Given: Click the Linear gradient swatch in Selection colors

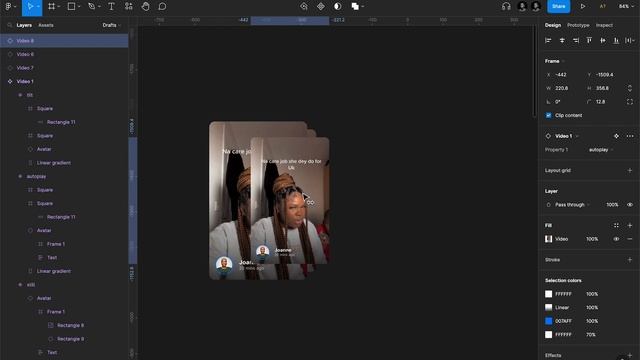Looking at the screenshot, I should click(x=549, y=307).
